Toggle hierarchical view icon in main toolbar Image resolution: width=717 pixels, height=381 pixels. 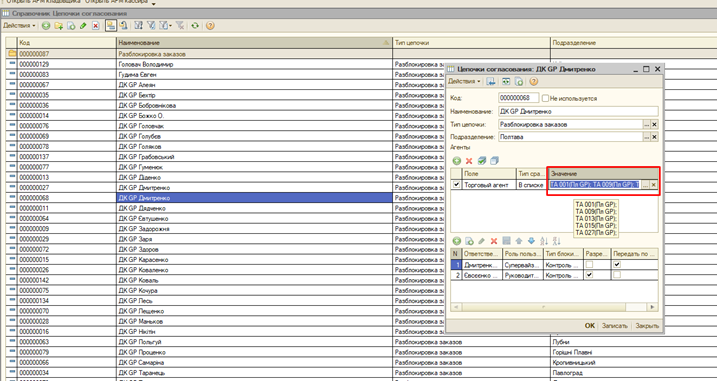point(111,26)
